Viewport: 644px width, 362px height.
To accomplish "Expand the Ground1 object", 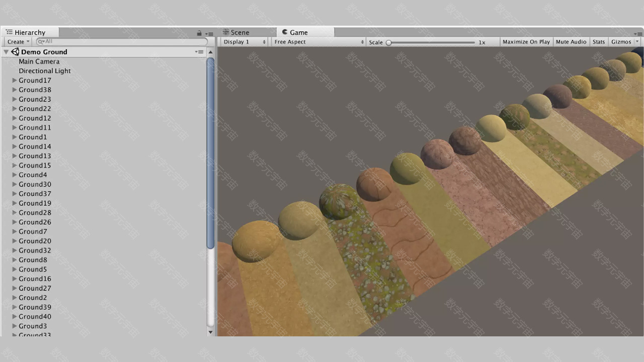I will coord(15,137).
